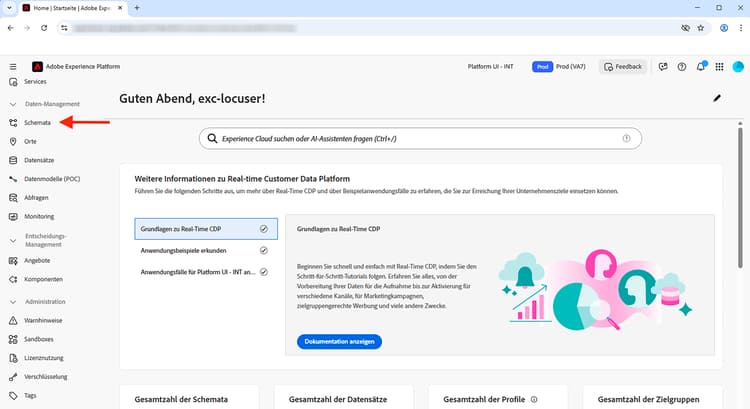This screenshot has height=409, width=750.
Task: Close the Home | Startseite tab
Action: (120, 8)
